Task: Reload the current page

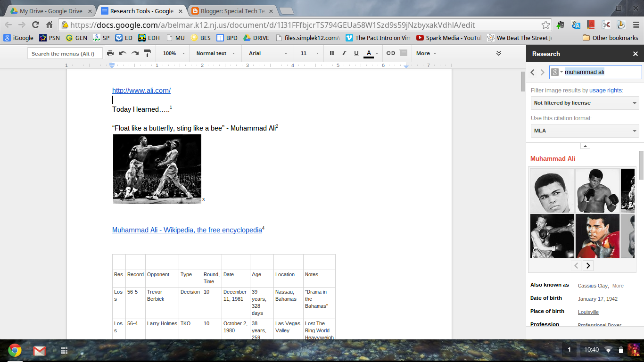Action: [35, 25]
